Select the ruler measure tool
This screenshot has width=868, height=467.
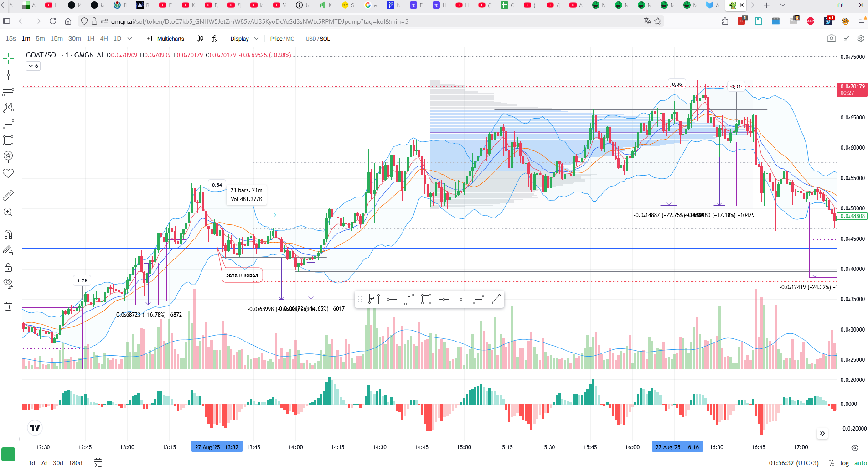pos(8,196)
